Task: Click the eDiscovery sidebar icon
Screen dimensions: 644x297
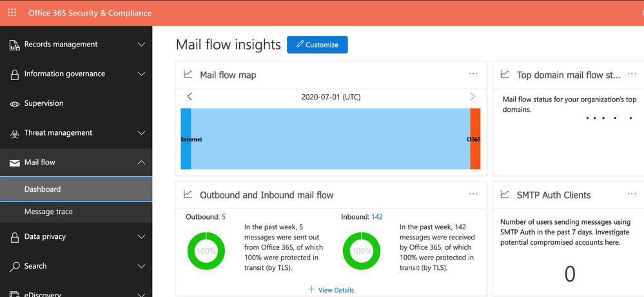Action: coord(14,294)
